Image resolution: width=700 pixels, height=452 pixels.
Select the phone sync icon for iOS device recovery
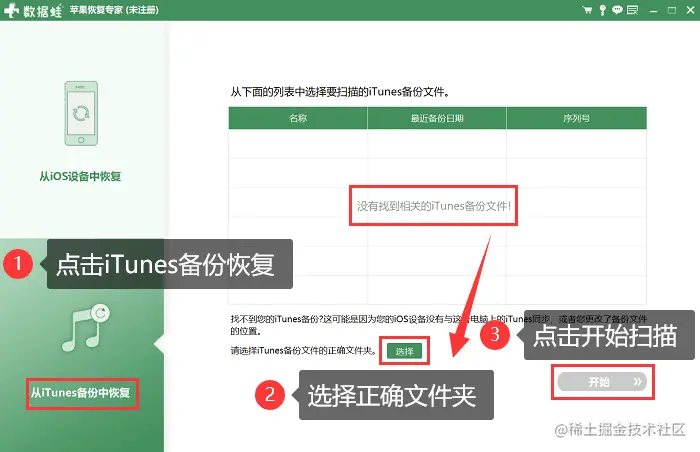pos(81,113)
